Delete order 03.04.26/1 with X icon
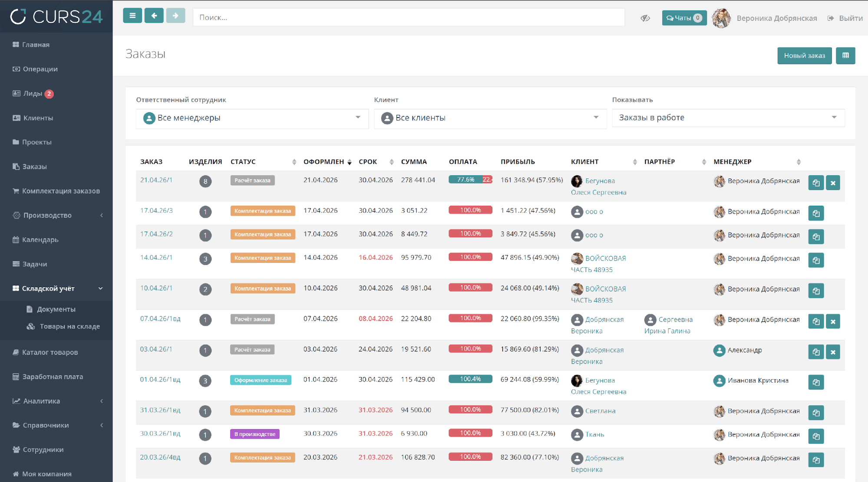 [833, 352]
